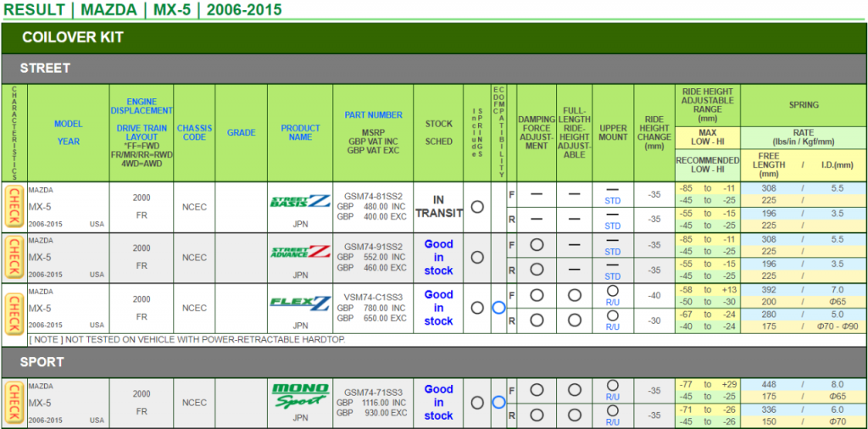Click the '-58 to +13' adjustable range value
Viewport: 868px width, 429px height.
coord(708,290)
